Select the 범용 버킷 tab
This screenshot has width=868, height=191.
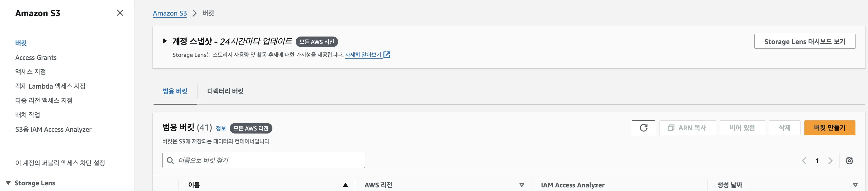(x=175, y=91)
